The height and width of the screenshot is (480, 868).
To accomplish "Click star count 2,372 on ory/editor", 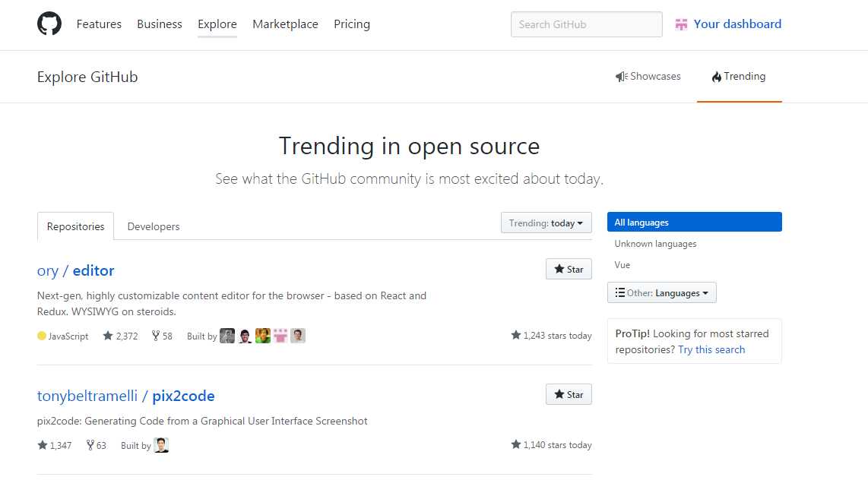I will pyautogui.click(x=121, y=336).
